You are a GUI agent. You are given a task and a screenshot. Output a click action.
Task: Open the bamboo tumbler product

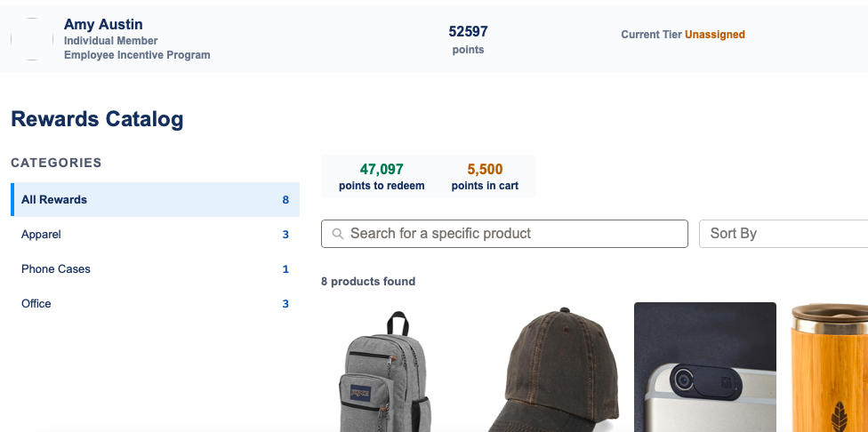click(x=829, y=367)
